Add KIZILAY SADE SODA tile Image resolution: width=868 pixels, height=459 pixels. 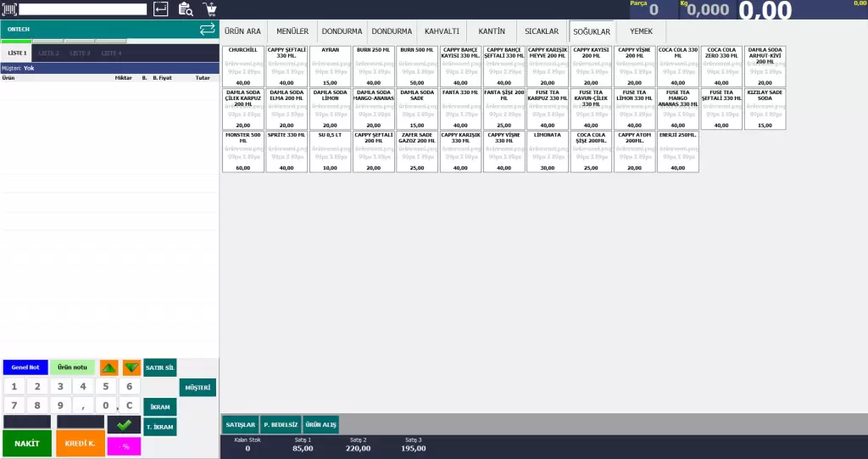[x=765, y=109]
